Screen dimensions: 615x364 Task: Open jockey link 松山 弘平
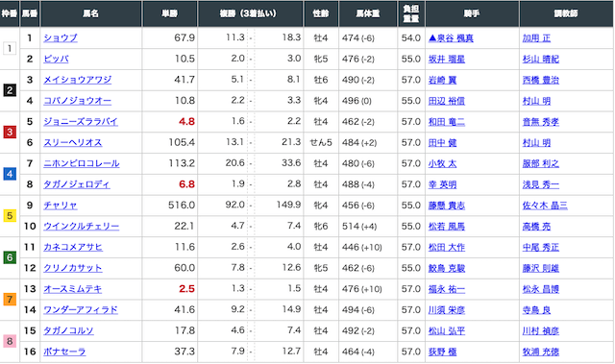click(446, 331)
